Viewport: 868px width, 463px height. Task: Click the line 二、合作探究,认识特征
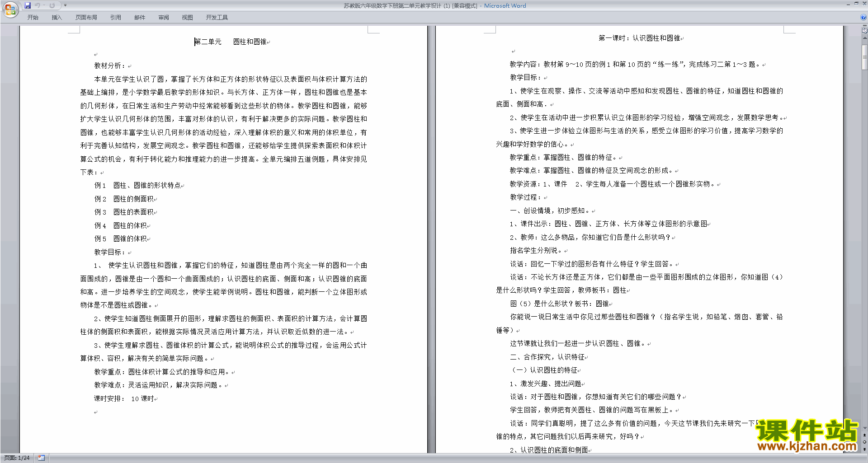tap(547, 357)
